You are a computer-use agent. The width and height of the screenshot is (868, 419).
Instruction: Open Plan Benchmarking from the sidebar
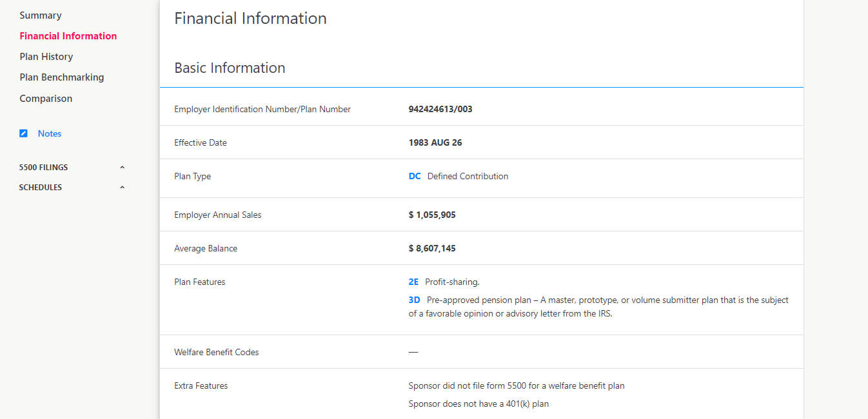62,77
